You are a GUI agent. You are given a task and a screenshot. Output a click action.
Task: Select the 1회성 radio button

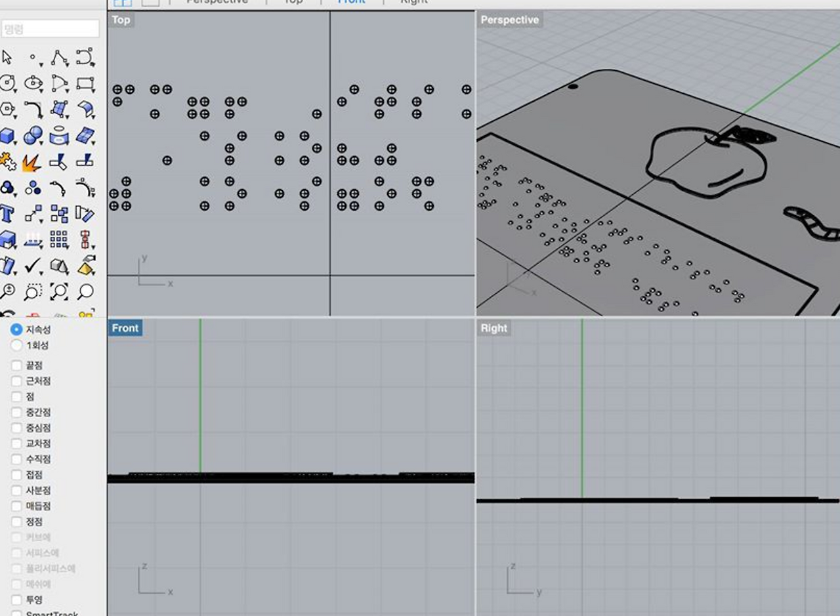[x=16, y=345]
